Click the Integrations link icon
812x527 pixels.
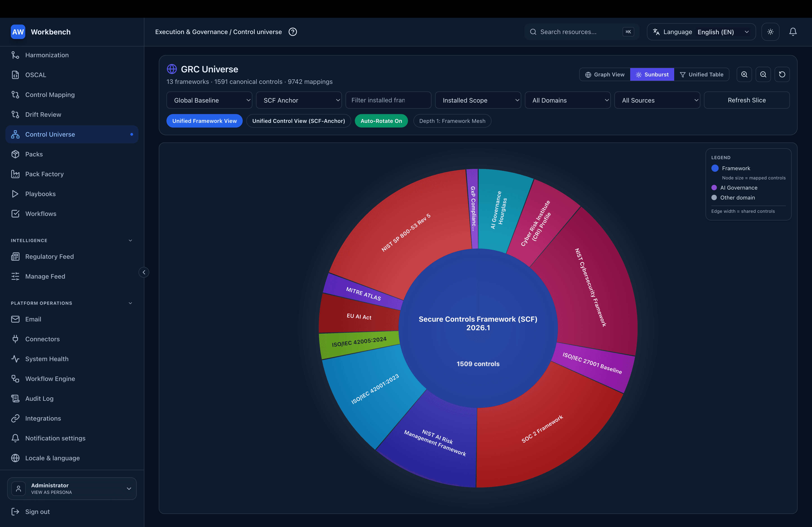click(x=15, y=418)
